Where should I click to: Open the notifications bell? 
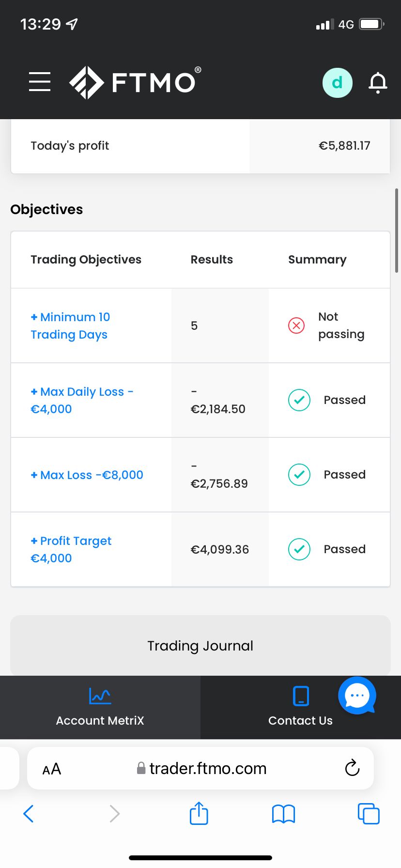[378, 83]
